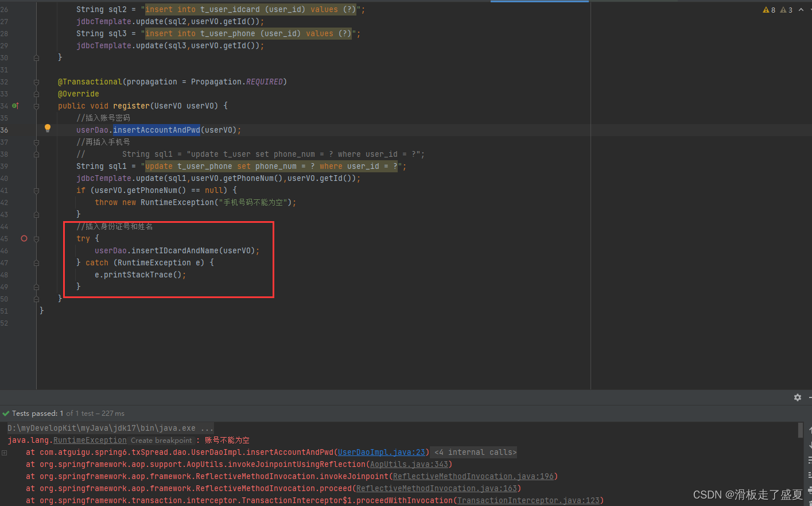Remove the breakpoint on the try line
Image resolution: width=812 pixels, height=506 pixels.
tap(24, 238)
